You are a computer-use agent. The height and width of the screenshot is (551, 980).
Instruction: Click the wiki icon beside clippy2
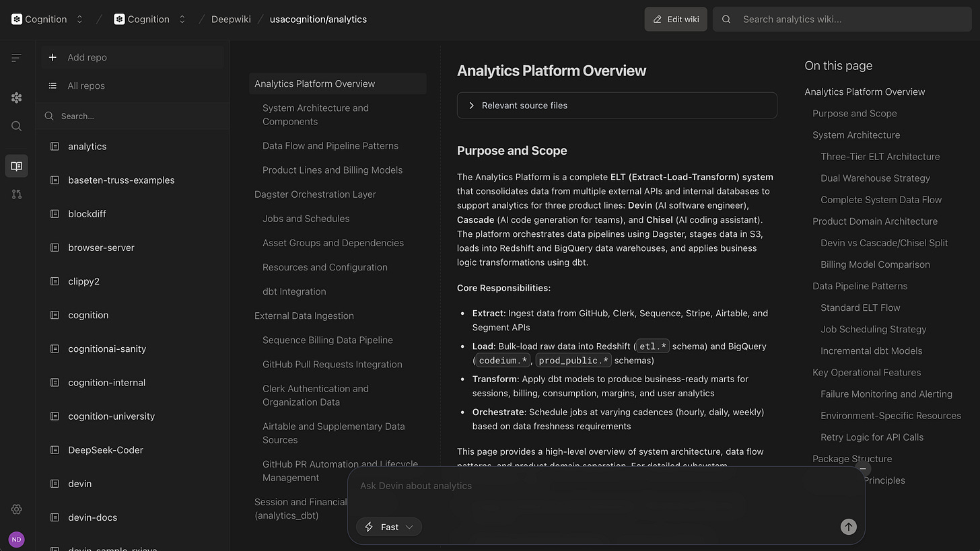pyautogui.click(x=55, y=281)
